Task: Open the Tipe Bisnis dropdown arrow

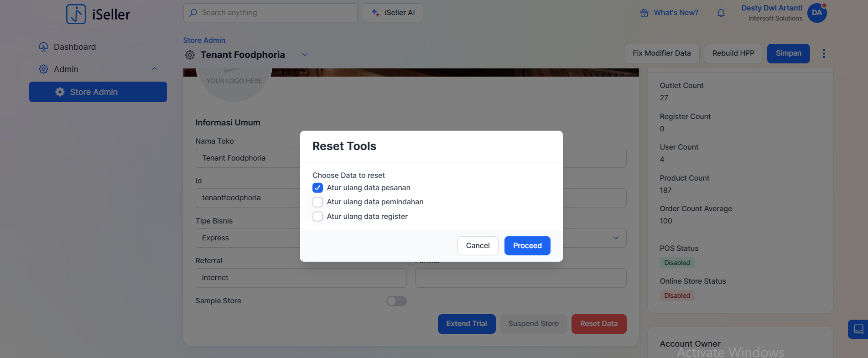Action: point(616,238)
